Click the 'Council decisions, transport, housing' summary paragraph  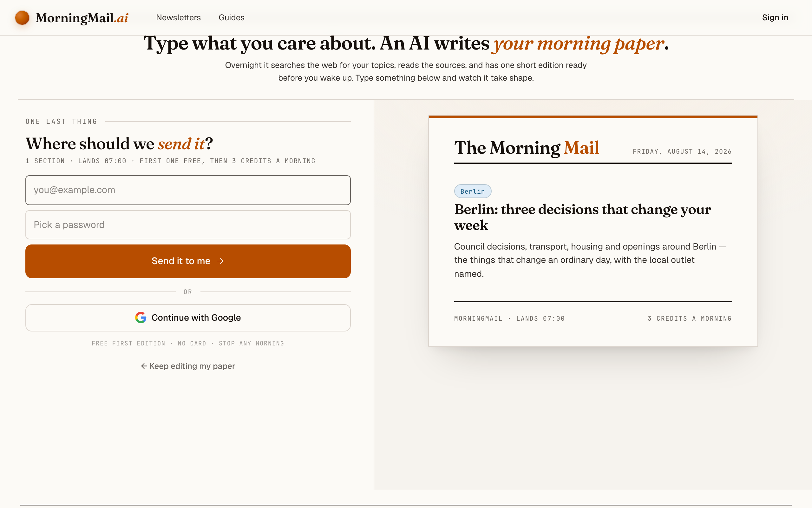pyautogui.click(x=590, y=260)
